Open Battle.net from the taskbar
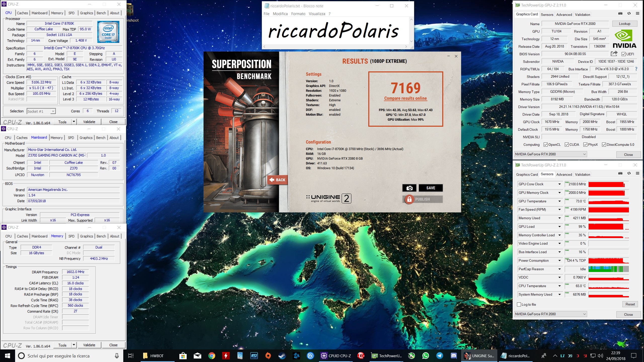This screenshot has width=644, height=362. point(296,356)
